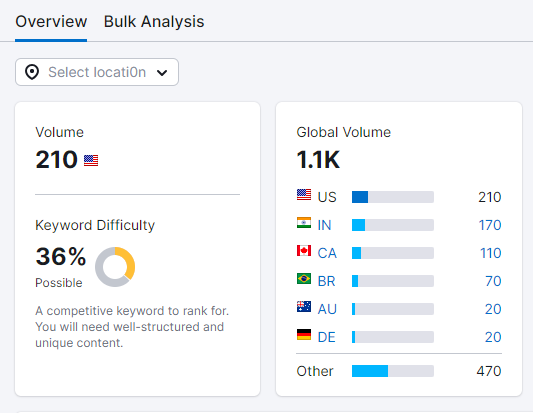This screenshot has height=413, width=533.
Task: Click the Brazil flag icon
Action: pyautogui.click(x=304, y=278)
